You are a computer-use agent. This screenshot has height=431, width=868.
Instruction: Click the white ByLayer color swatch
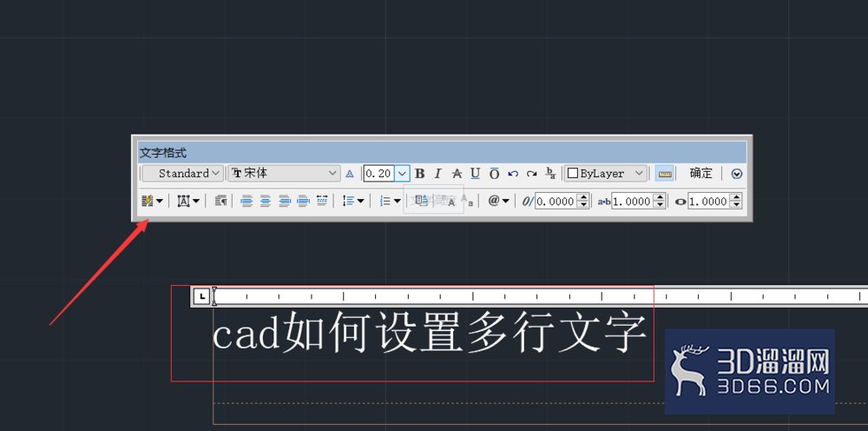click(573, 174)
